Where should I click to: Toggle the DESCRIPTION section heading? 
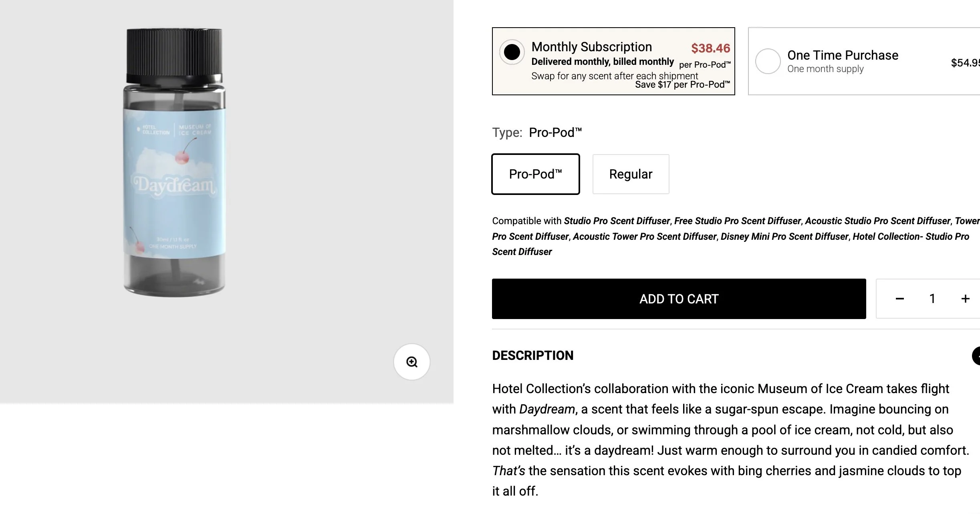(532, 355)
